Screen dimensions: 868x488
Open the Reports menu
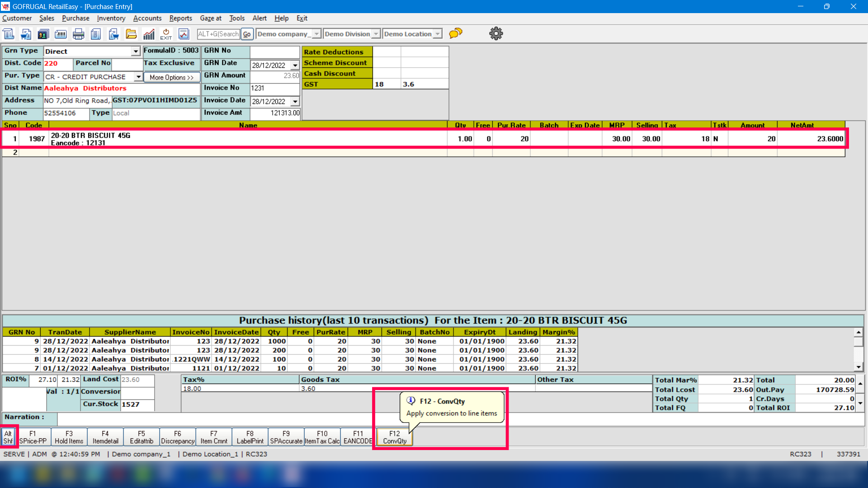click(x=180, y=18)
